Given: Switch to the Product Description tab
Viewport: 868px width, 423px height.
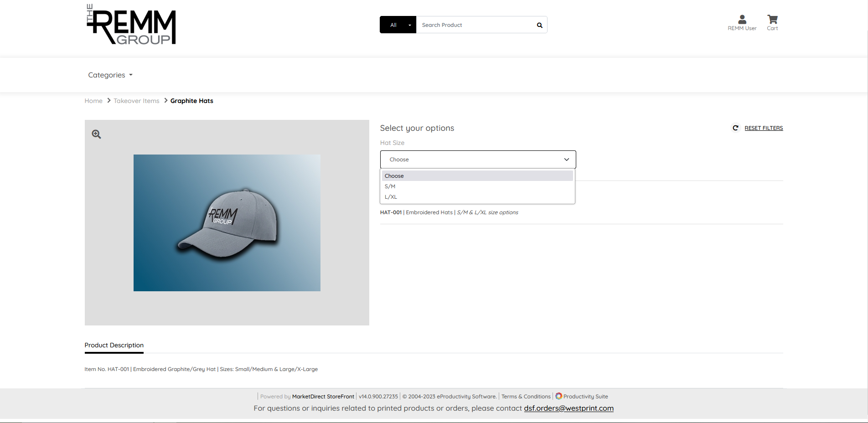Looking at the screenshot, I should pos(114,346).
